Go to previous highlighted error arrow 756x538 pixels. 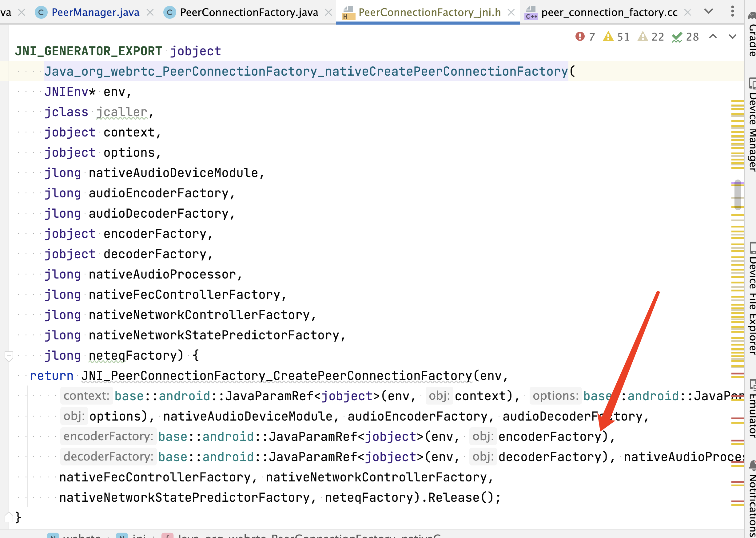[x=713, y=37]
